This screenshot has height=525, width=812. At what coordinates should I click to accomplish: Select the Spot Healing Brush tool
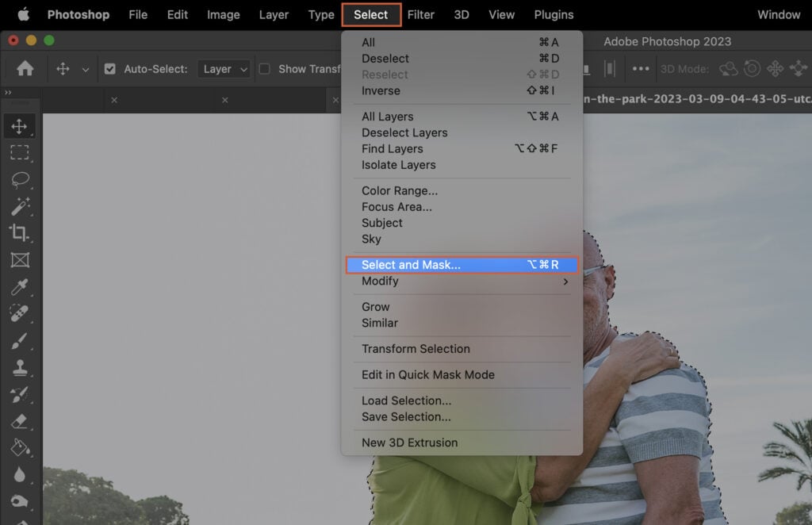(20, 314)
